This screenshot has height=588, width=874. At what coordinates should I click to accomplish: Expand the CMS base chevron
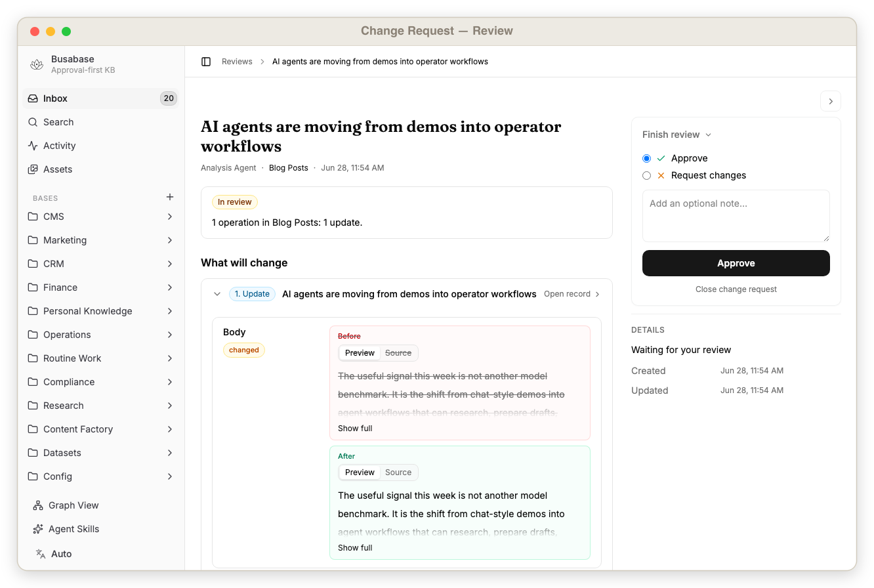[170, 217]
